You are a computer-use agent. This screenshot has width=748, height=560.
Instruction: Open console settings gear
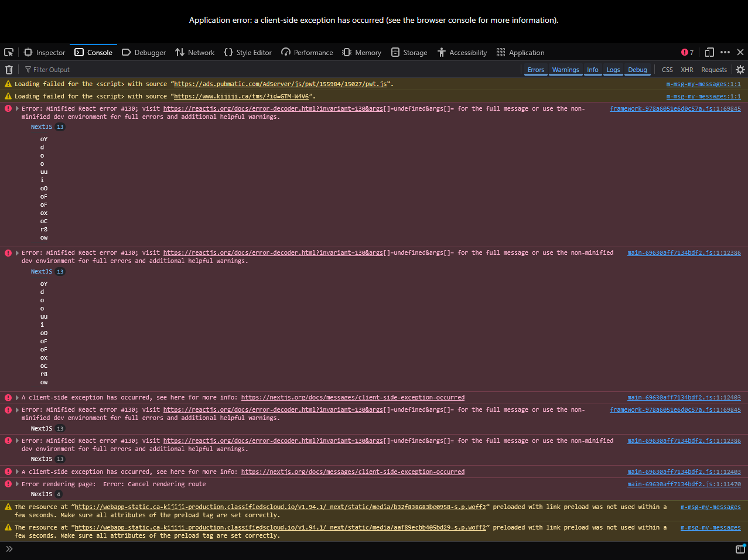pyautogui.click(x=740, y=70)
